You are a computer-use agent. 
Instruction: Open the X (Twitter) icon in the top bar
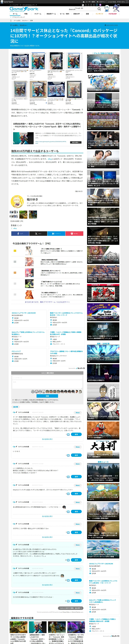pyautogui.click(x=83, y=5)
